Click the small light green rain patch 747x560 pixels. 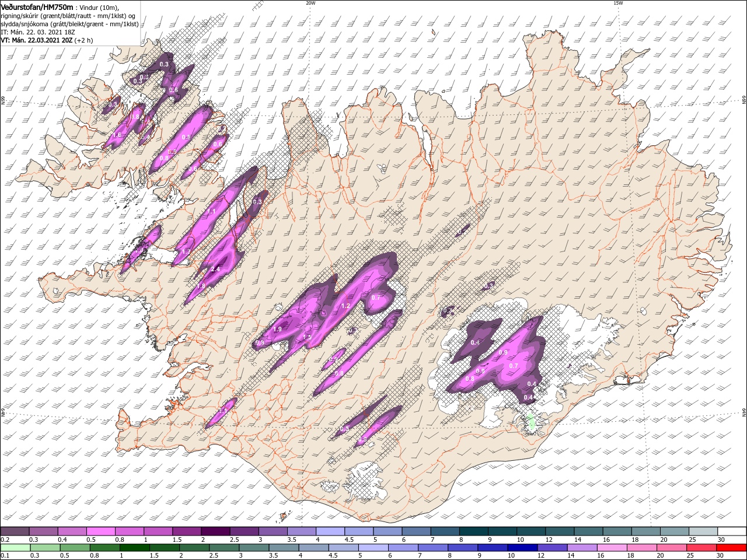pyautogui.click(x=530, y=423)
